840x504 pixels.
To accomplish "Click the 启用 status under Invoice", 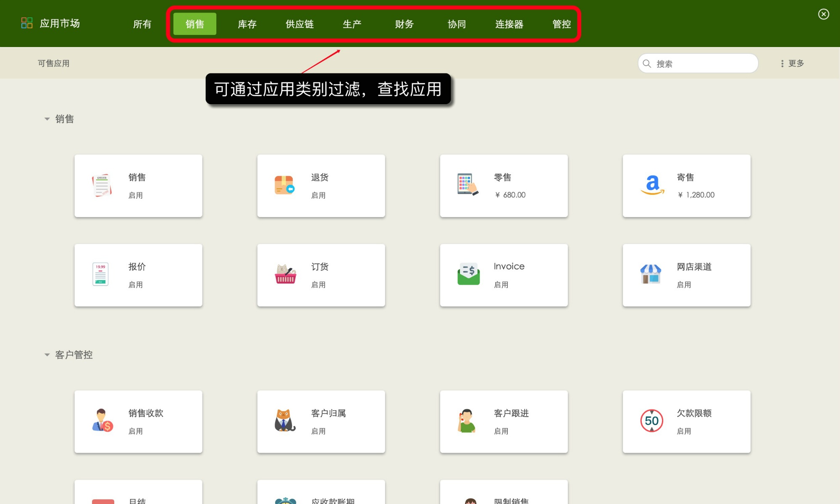I will [x=501, y=285].
